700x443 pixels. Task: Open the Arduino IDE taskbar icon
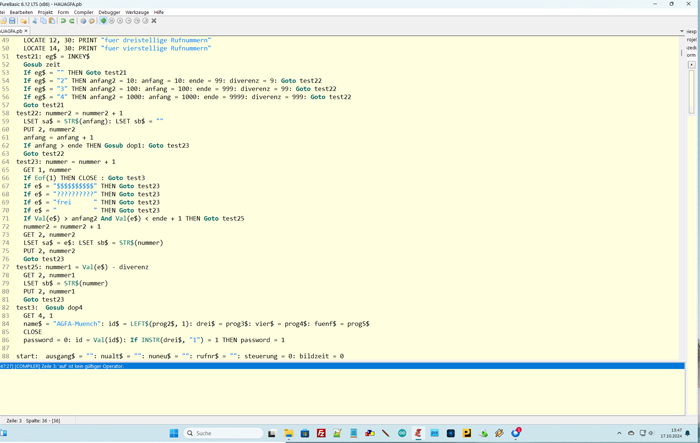[x=402, y=433]
